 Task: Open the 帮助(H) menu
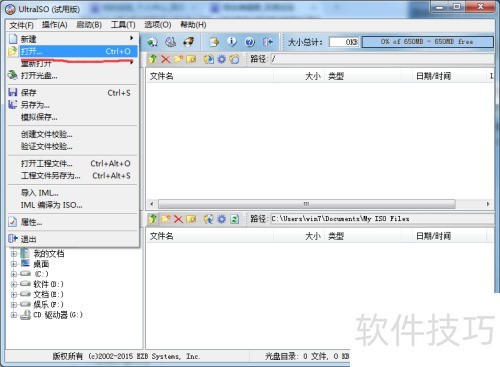click(193, 25)
